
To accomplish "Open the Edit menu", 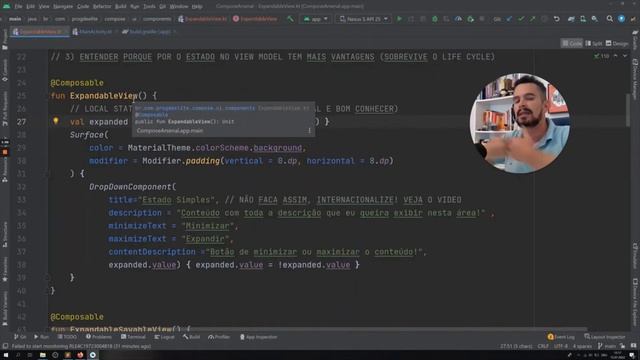I will (31, 7).
